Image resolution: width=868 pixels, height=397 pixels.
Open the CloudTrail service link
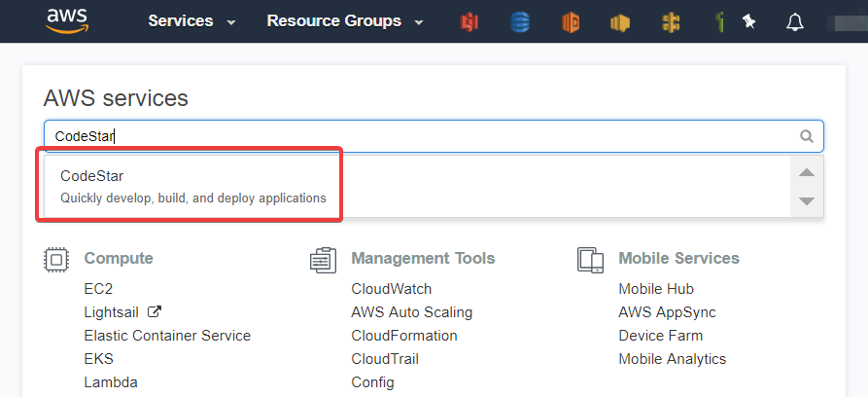385,359
